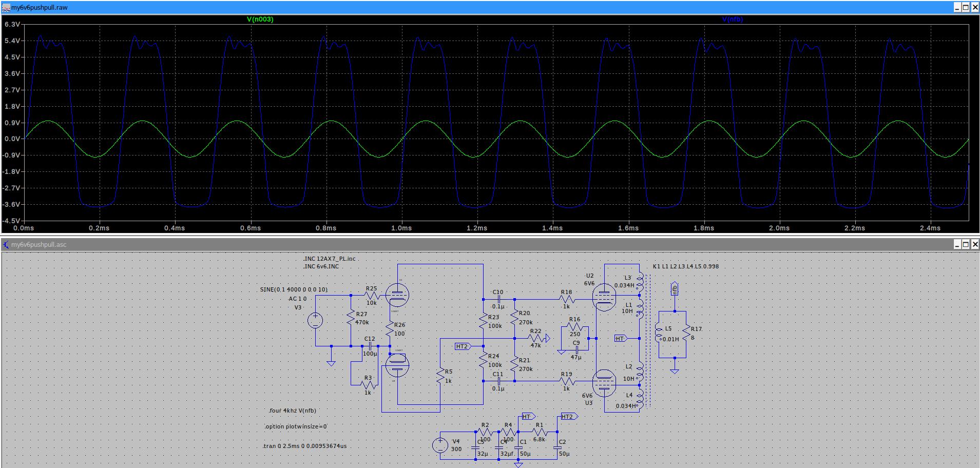Minimize the my6v6pushpull.asc schematic window

[957, 245]
